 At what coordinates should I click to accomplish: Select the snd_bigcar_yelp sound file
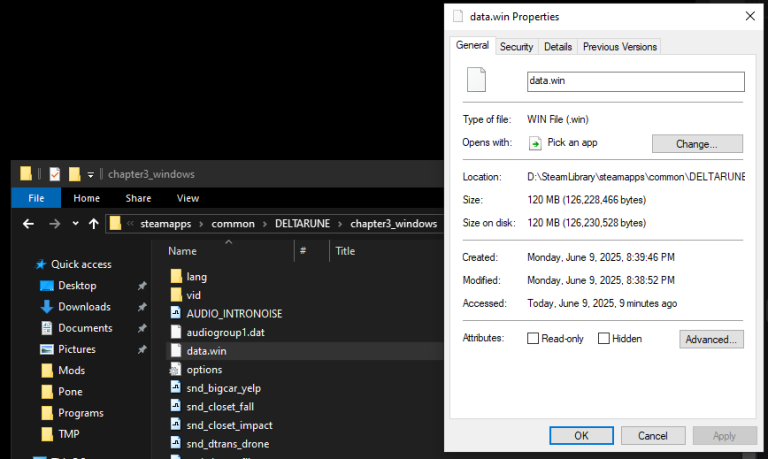click(223, 388)
